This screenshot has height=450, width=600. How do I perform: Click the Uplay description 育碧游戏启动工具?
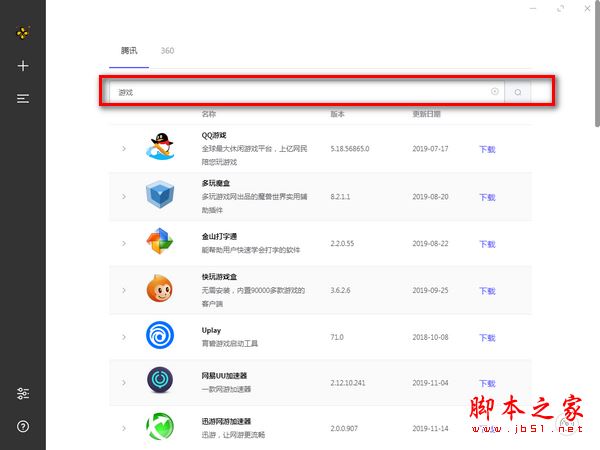click(230, 344)
